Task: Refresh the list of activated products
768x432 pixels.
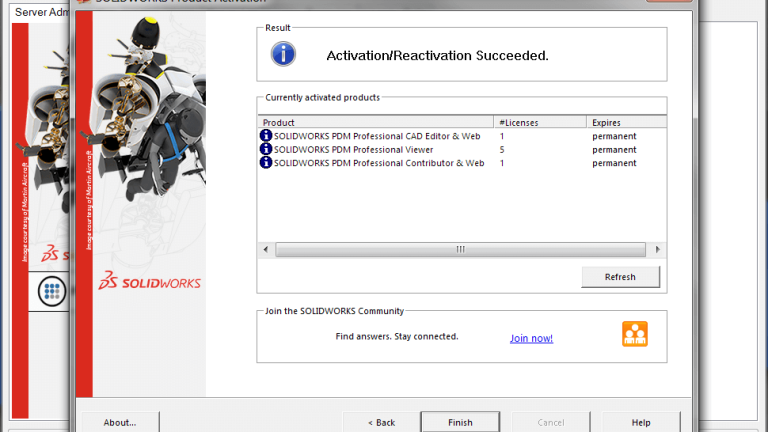Action: [620, 277]
